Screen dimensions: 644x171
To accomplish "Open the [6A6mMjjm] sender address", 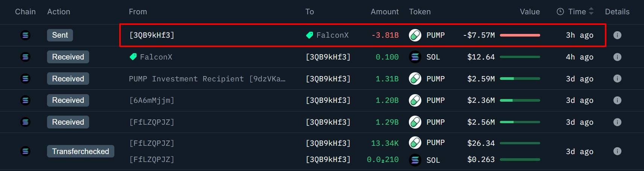I will point(152,100).
